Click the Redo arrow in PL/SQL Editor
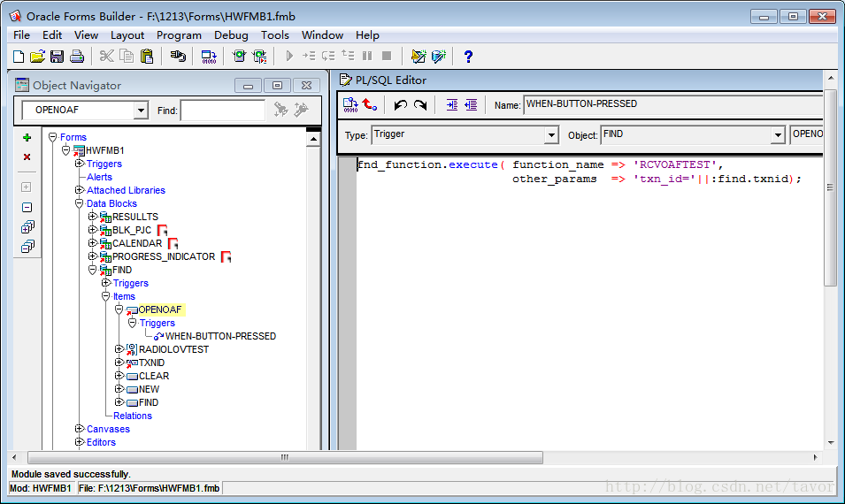Image resolution: width=845 pixels, height=504 pixels. (420, 105)
